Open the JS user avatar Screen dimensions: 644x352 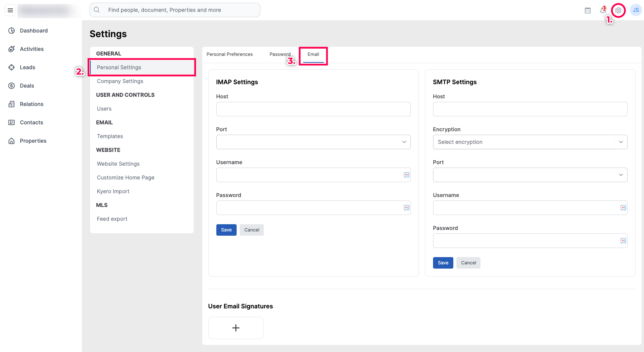(636, 10)
